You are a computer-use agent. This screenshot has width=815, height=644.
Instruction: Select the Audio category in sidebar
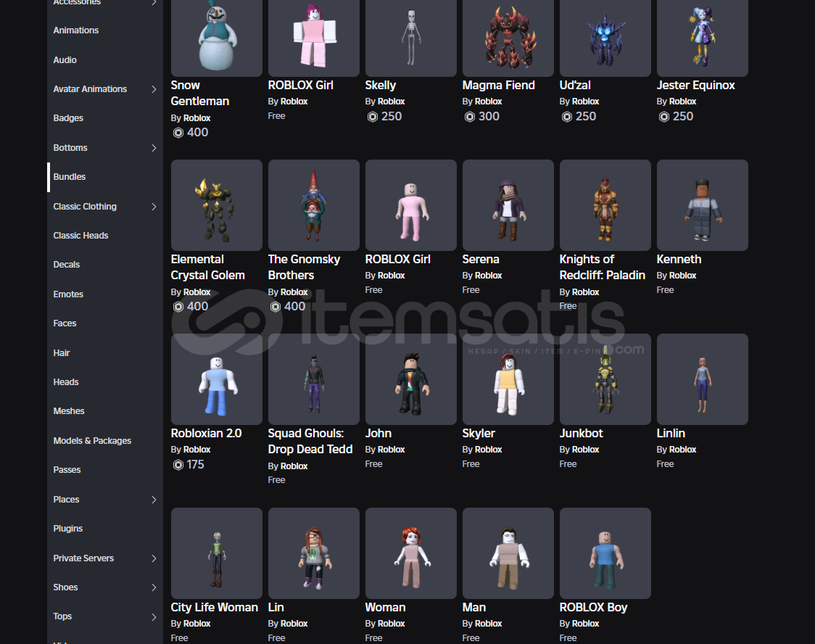[x=65, y=59]
